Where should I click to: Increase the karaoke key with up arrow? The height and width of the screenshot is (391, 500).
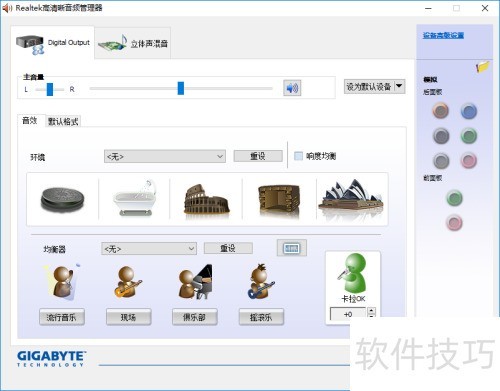click(x=371, y=310)
